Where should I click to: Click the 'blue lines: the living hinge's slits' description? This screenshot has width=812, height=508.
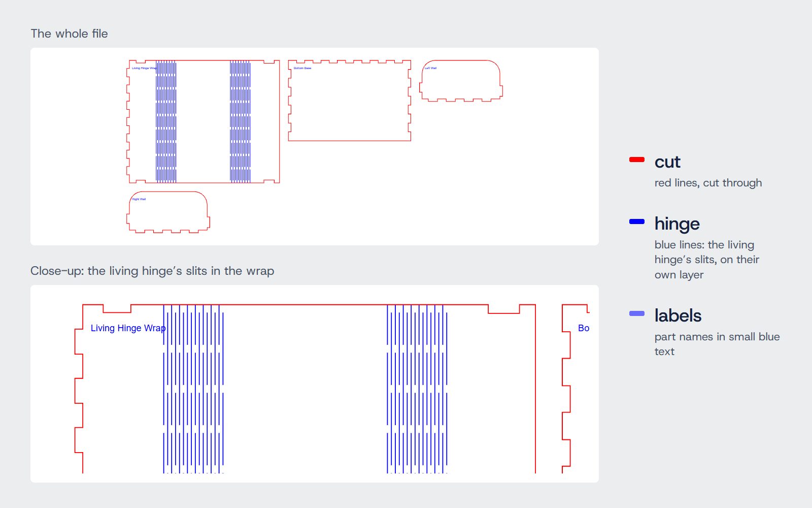point(707,260)
